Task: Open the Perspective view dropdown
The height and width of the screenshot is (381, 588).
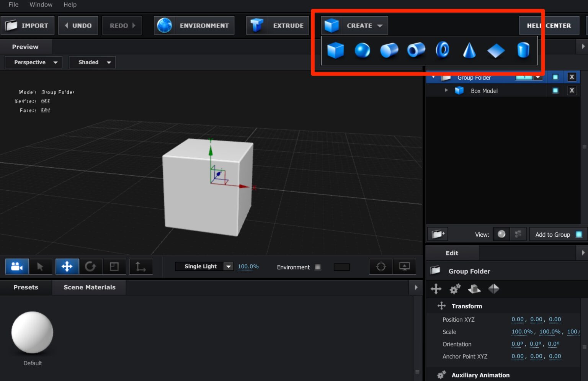Action: click(33, 62)
